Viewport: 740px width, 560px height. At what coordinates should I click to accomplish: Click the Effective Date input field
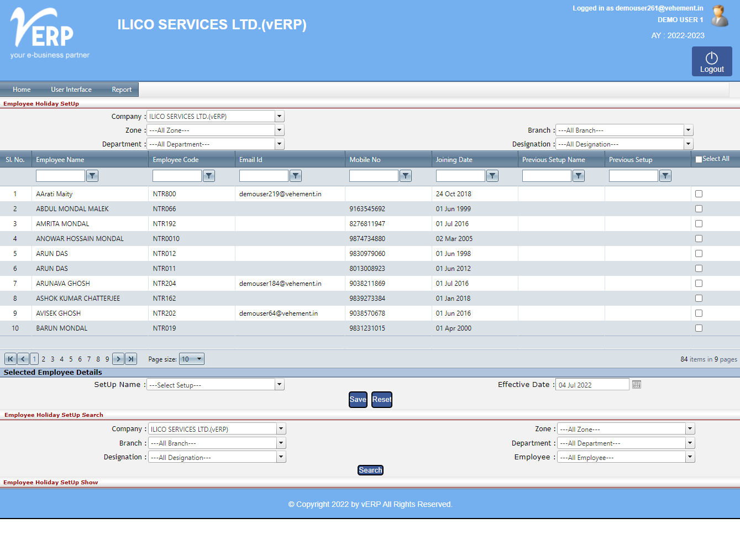point(592,385)
